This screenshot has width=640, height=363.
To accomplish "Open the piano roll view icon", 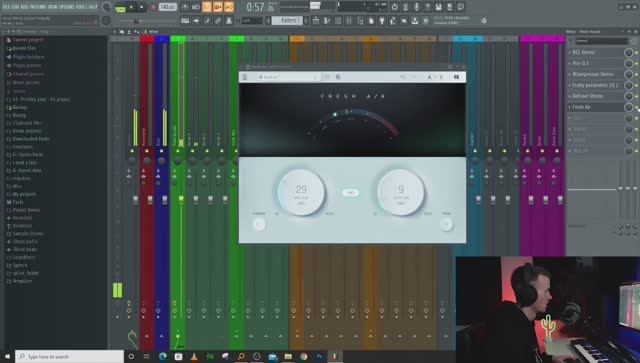I will click(327, 20).
